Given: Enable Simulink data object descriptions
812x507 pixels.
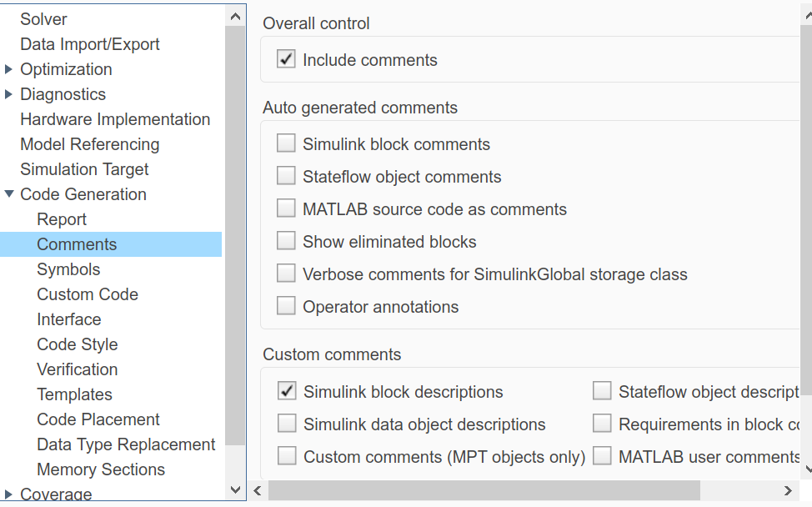Looking at the screenshot, I should coord(288,423).
